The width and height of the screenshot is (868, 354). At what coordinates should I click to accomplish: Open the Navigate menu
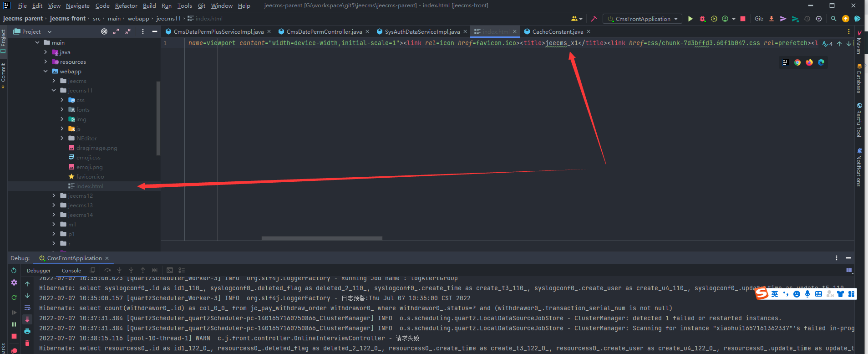point(78,5)
